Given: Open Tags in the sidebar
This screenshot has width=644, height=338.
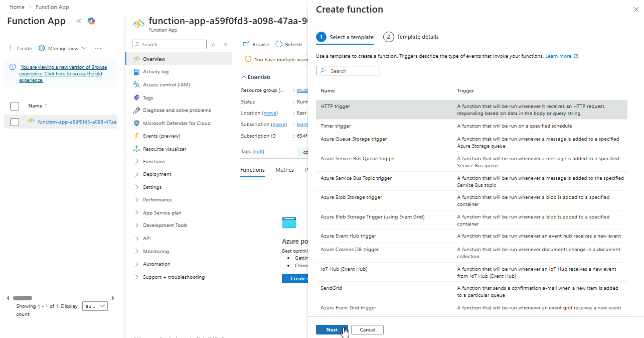Looking at the screenshot, I should (148, 98).
